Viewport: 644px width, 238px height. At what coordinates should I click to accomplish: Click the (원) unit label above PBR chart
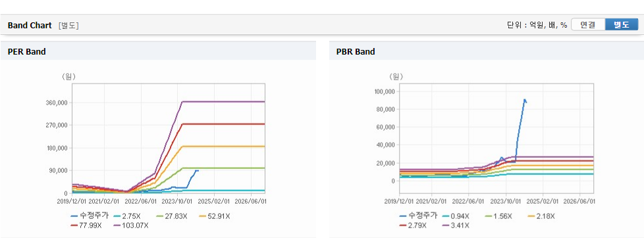(396, 76)
